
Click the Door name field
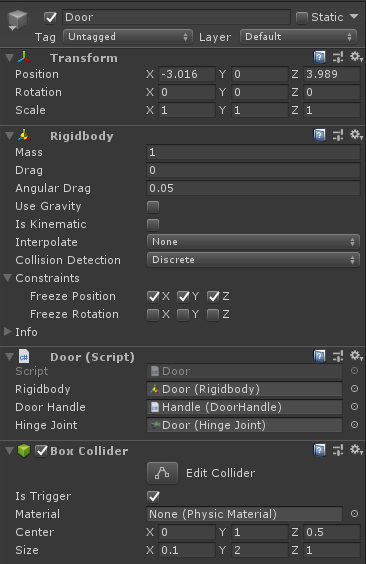[176, 17]
